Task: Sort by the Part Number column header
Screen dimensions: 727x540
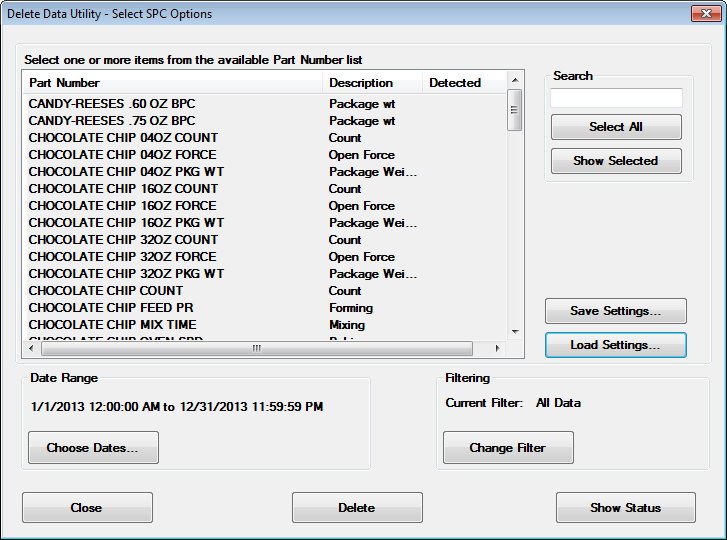Action: click(172, 83)
